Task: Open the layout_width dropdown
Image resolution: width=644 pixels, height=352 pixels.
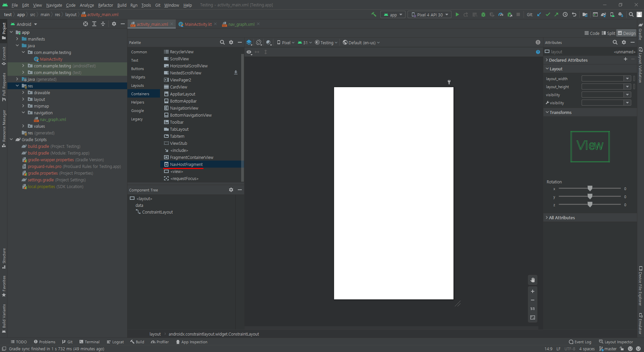Action: [628, 78]
